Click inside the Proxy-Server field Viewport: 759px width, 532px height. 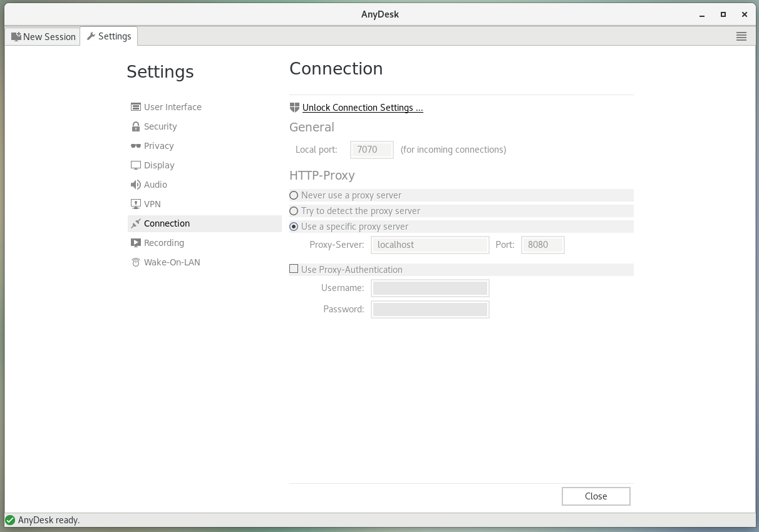(430, 245)
